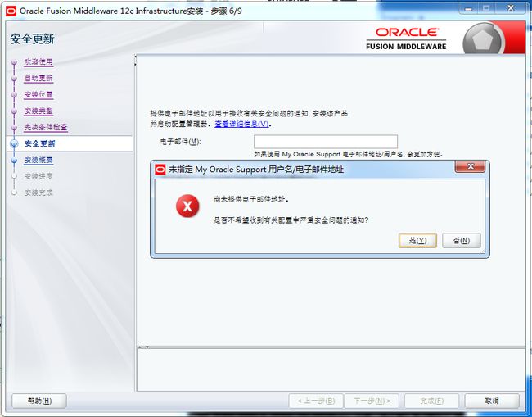Viewport: 532px width, 417px height.
Task: Click the Oracle icon in error dialog title
Action: (x=160, y=169)
